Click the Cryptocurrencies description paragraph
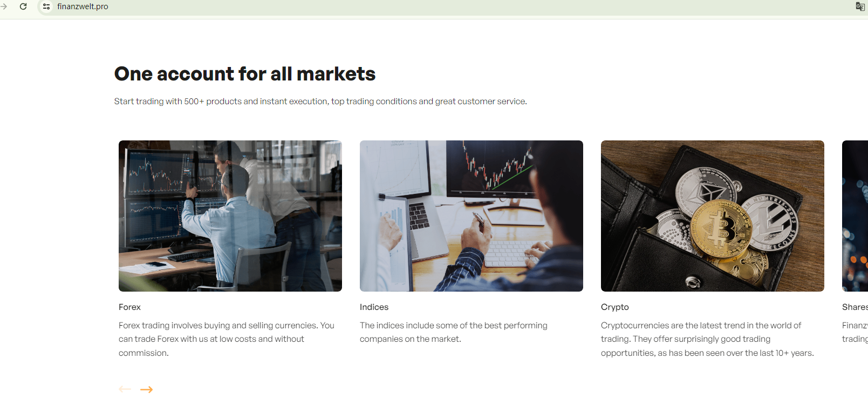The height and width of the screenshot is (398, 868). click(x=707, y=339)
